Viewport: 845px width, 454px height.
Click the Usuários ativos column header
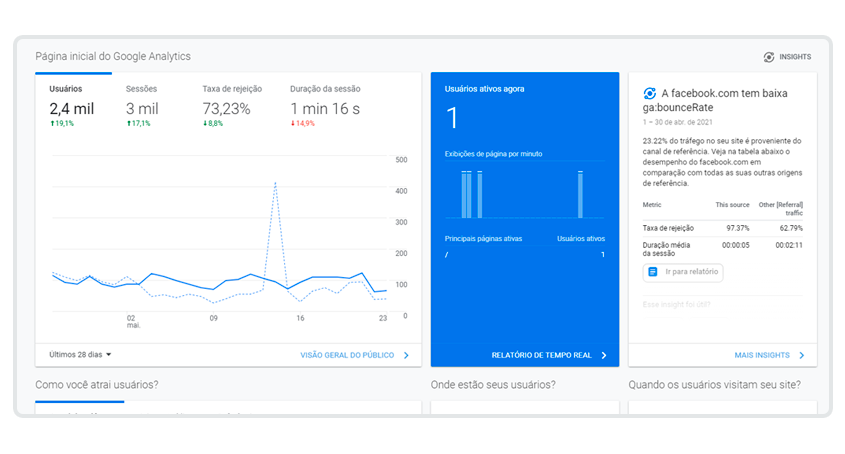point(581,238)
